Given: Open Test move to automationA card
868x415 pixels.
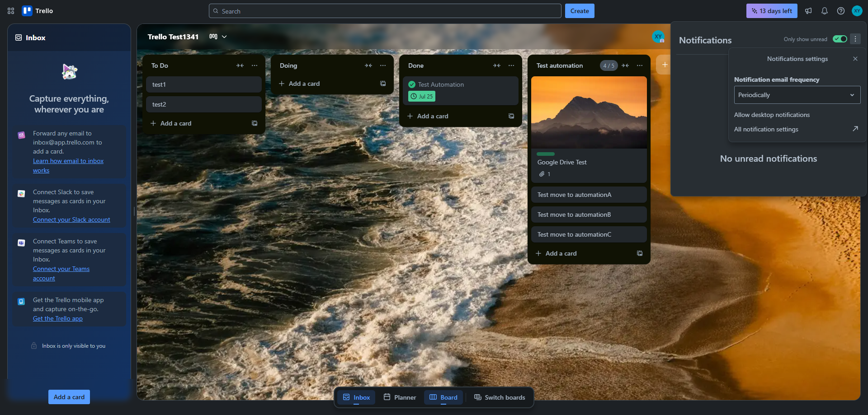Looking at the screenshot, I should point(589,195).
